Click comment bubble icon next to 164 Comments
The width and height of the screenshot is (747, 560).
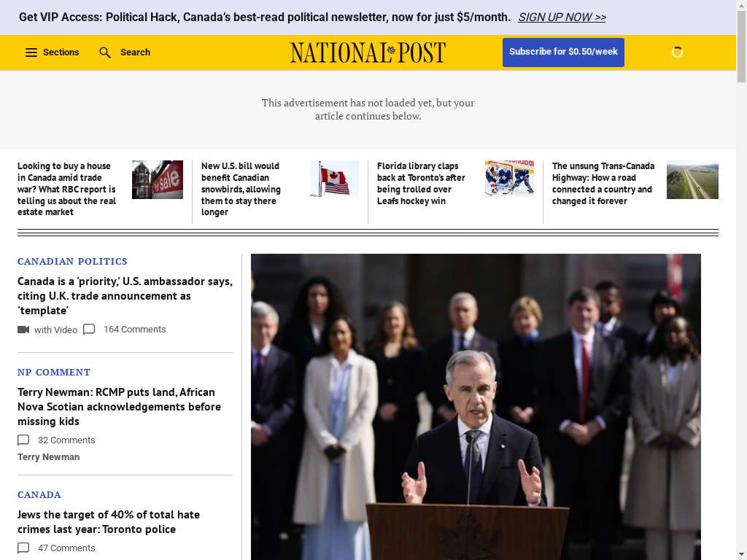[x=89, y=330]
